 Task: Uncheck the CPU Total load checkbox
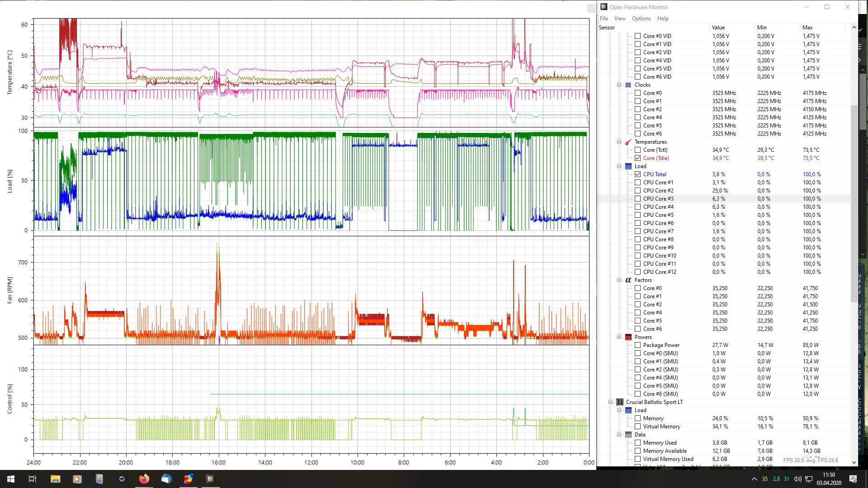[637, 174]
